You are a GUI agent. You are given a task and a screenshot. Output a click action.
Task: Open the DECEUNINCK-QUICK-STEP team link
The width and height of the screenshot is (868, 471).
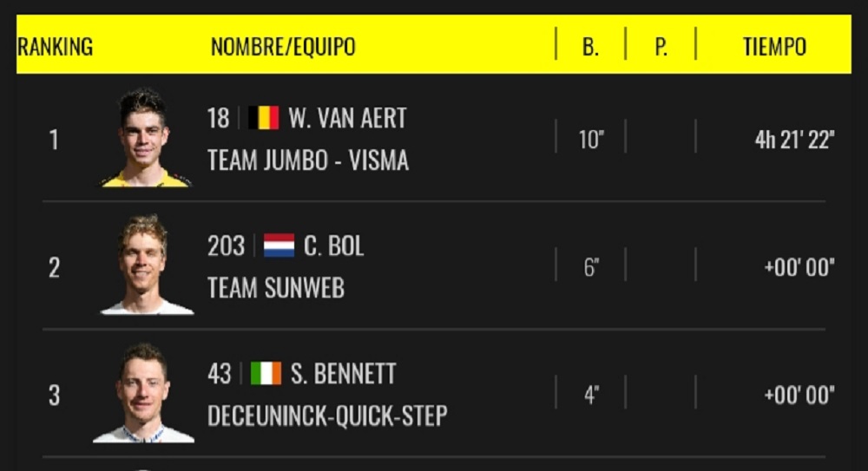click(327, 415)
